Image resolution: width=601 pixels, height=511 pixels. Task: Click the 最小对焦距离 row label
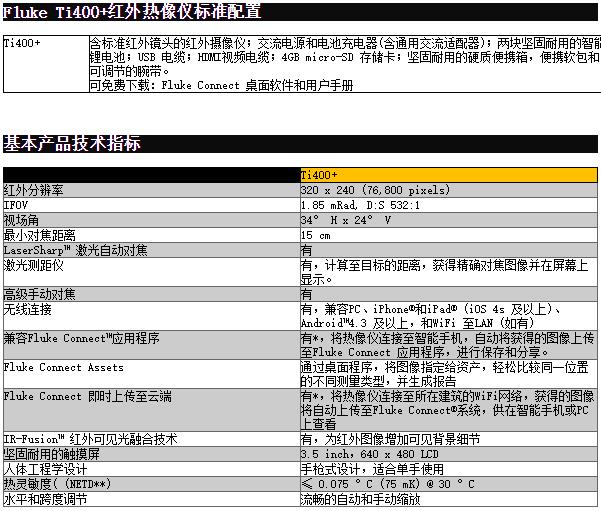pyautogui.click(x=39, y=235)
